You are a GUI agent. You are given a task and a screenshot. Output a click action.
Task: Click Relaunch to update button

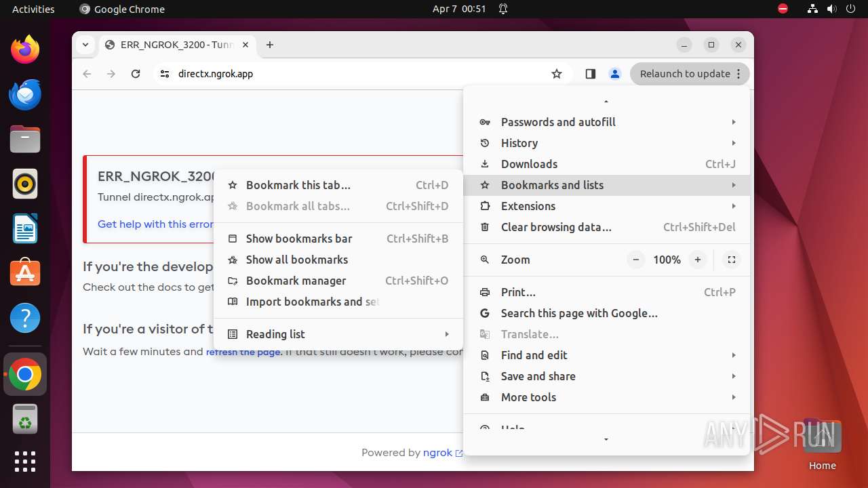pos(690,74)
